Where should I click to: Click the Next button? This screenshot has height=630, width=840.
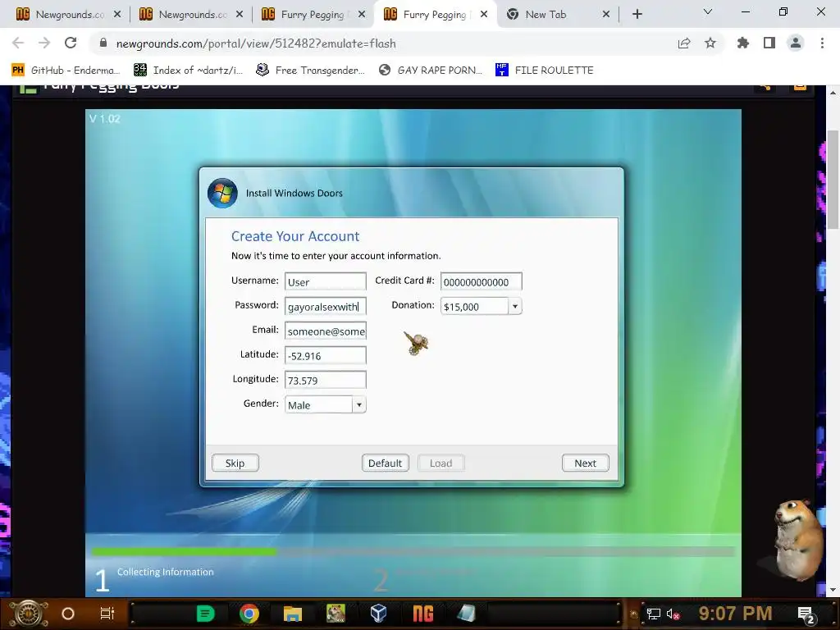[x=586, y=463]
